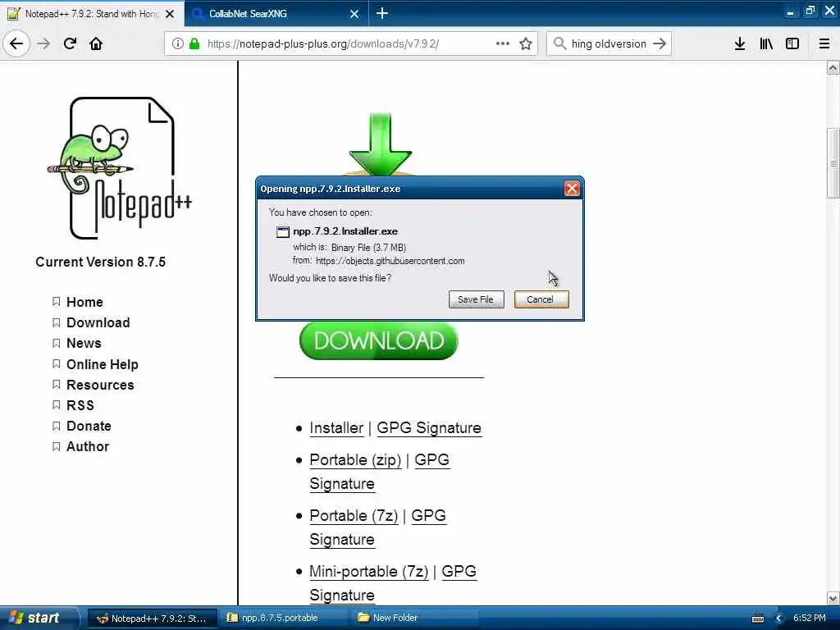Switch to the CollabNet SearXNG tab
Screen dimensions: 840x630
[276, 14]
